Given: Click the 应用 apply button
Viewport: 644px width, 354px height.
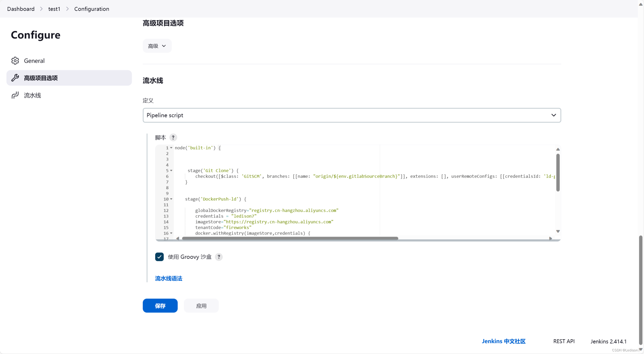Looking at the screenshot, I should [x=201, y=306].
